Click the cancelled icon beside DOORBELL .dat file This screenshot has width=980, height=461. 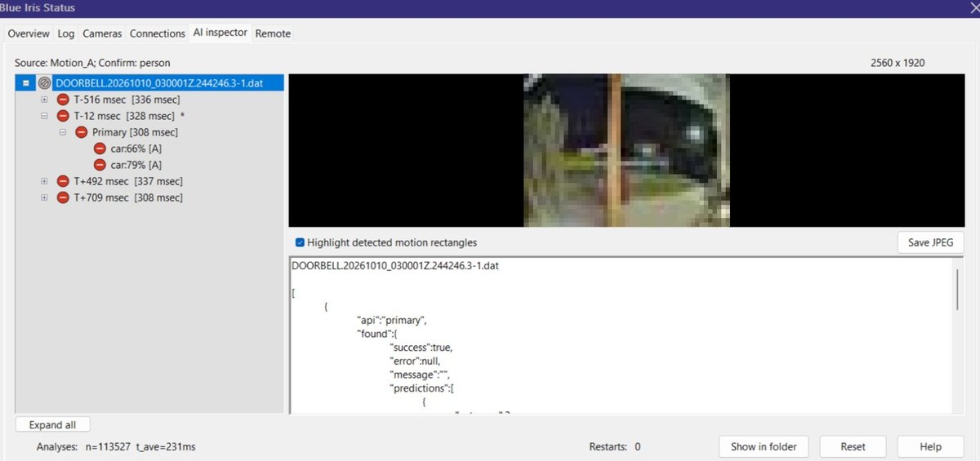pyautogui.click(x=45, y=82)
